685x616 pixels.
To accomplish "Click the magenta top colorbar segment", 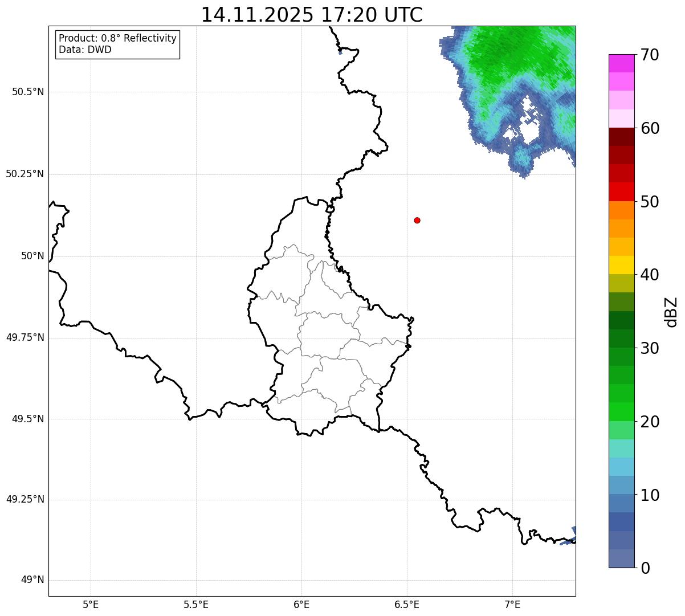I will pyautogui.click(x=622, y=63).
